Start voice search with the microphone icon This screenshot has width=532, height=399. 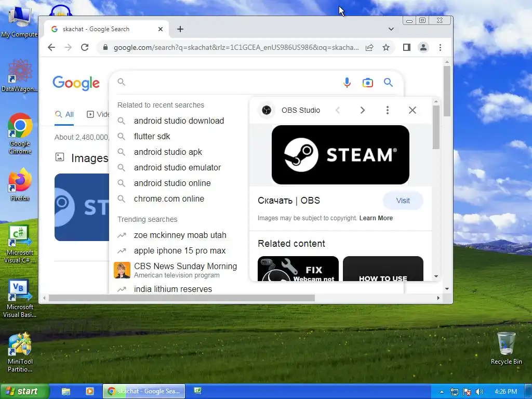pyautogui.click(x=347, y=83)
